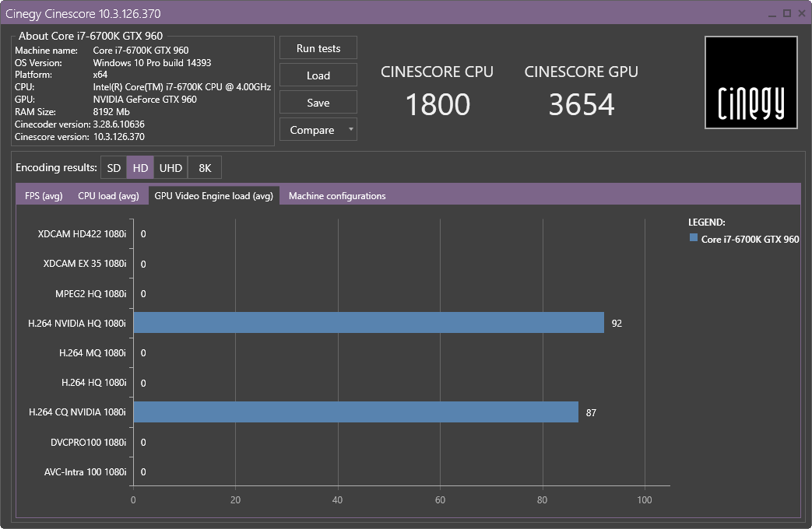Click the AVC-Intra 100 1080i label

85,472
